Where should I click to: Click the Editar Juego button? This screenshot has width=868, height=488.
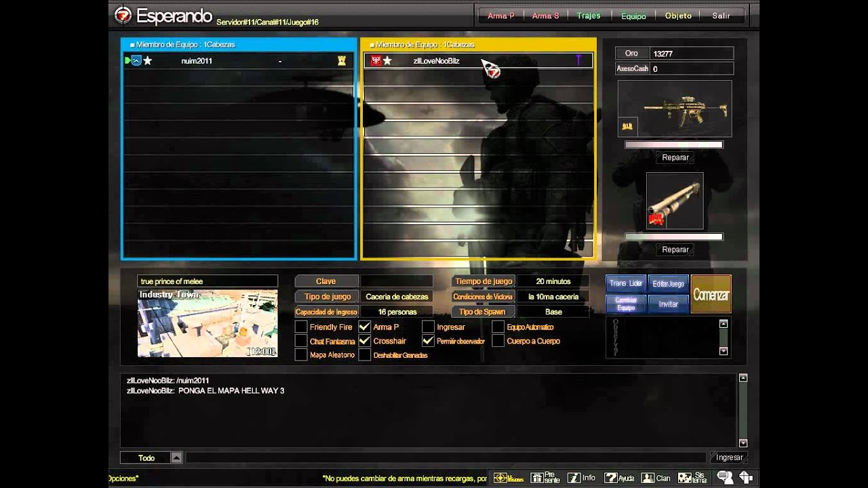tap(668, 283)
